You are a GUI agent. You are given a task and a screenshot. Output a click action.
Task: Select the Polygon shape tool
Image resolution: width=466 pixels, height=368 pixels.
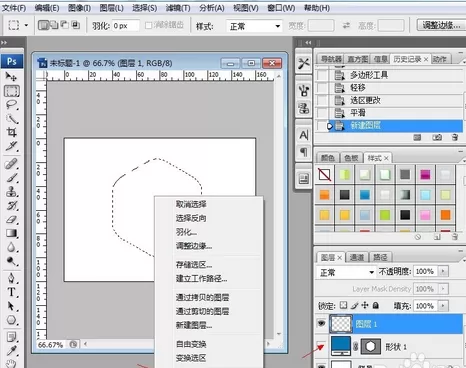11,320
